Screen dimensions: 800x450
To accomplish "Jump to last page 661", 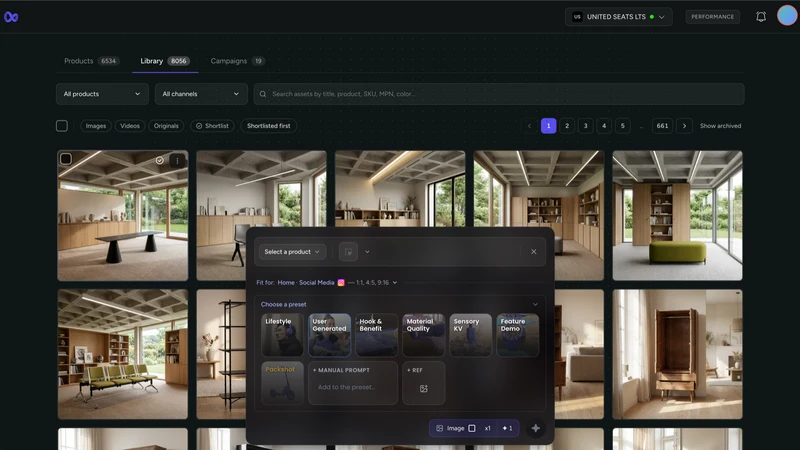I will (x=662, y=126).
